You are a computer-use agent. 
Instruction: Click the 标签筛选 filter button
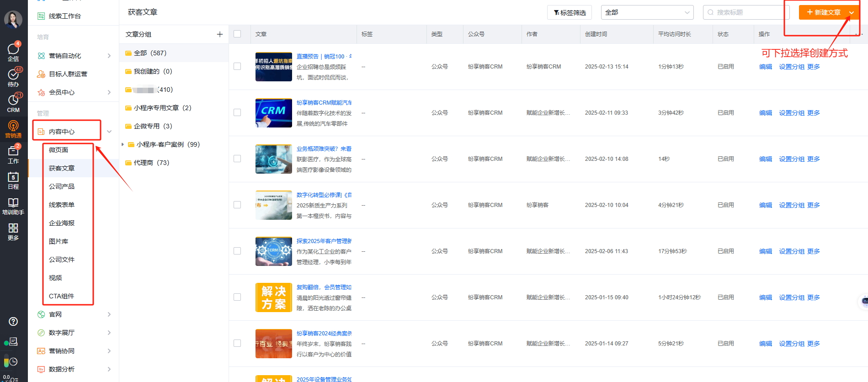coord(570,12)
